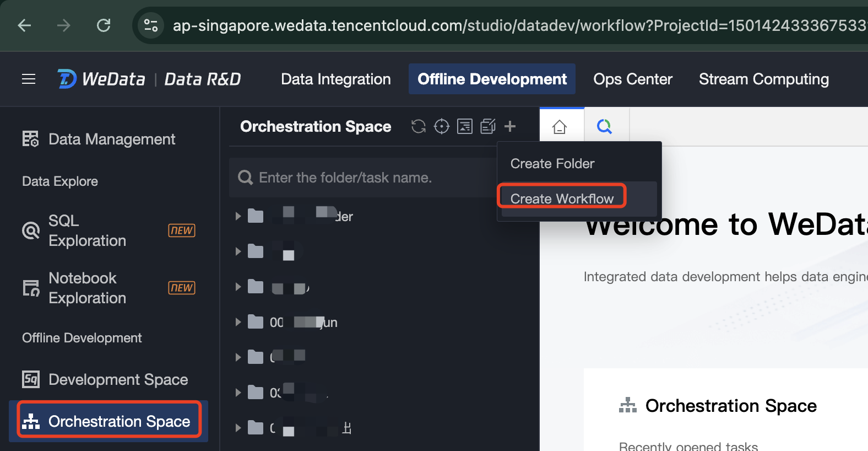This screenshot has height=451, width=868.
Task: Locate current task with crosshair icon
Action: (442, 127)
